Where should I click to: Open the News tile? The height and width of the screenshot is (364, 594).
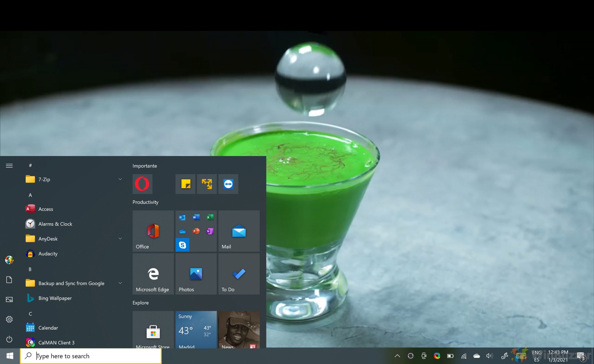[239, 329]
